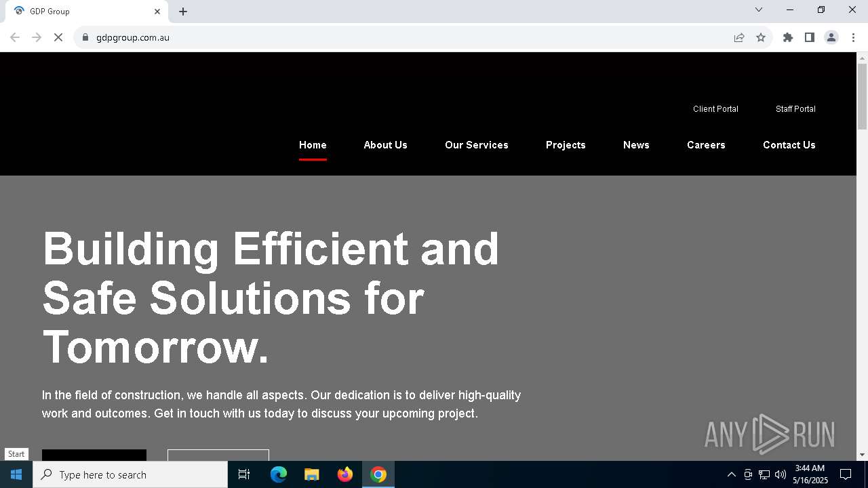Open the Client Portal link
Image resolution: width=868 pixels, height=488 pixels.
click(x=715, y=109)
